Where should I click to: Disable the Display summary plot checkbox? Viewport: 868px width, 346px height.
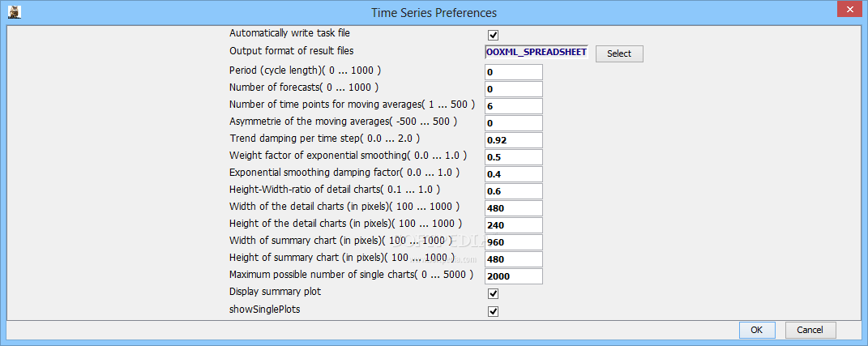tap(493, 293)
